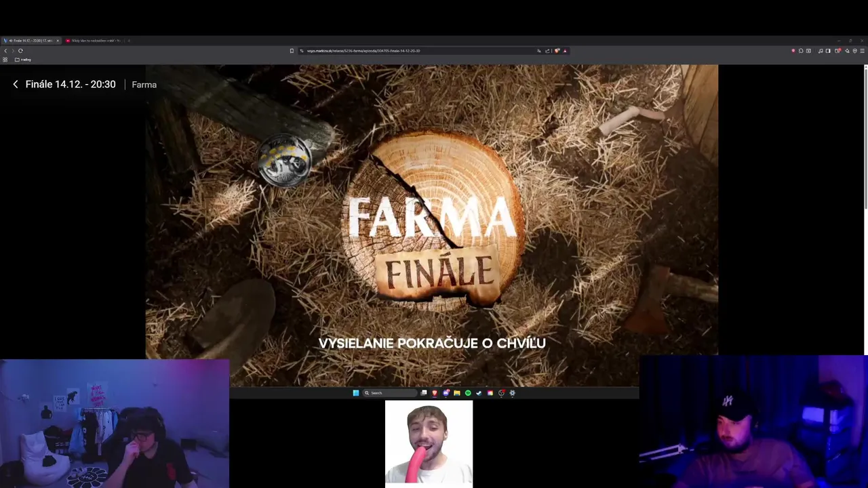Open Steam from the taskbar
The height and width of the screenshot is (488, 868).
tap(479, 392)
